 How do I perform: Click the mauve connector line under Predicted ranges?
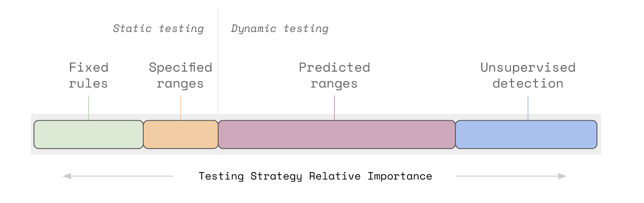coord(334,108)
